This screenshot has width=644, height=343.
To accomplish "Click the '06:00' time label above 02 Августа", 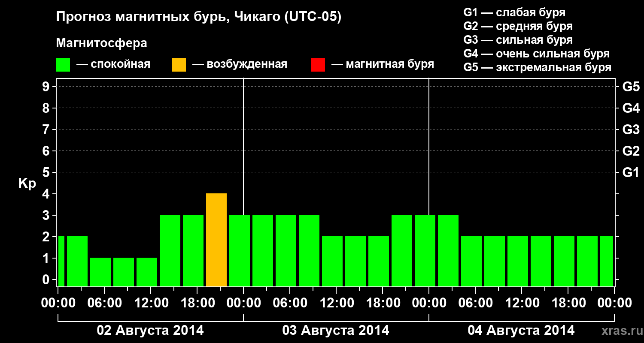I will (104, 303).
